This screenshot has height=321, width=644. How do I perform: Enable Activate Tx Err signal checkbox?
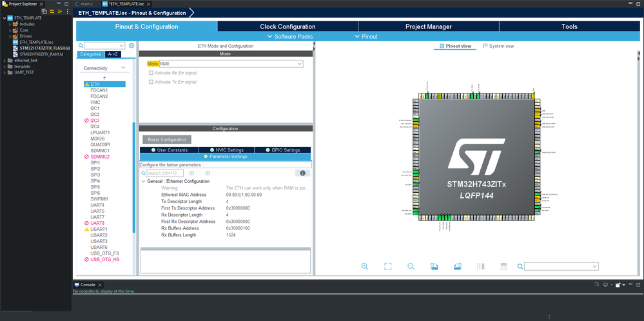(151, 82)
